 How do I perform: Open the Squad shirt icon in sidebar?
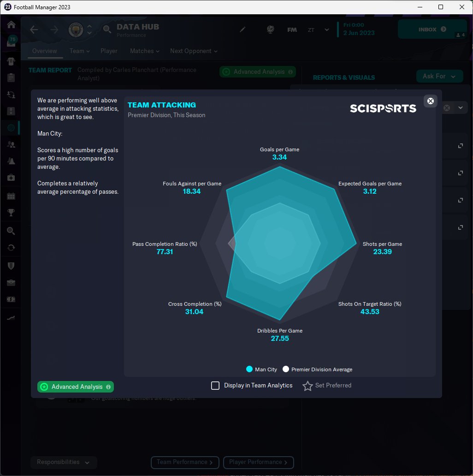(11, 62)
